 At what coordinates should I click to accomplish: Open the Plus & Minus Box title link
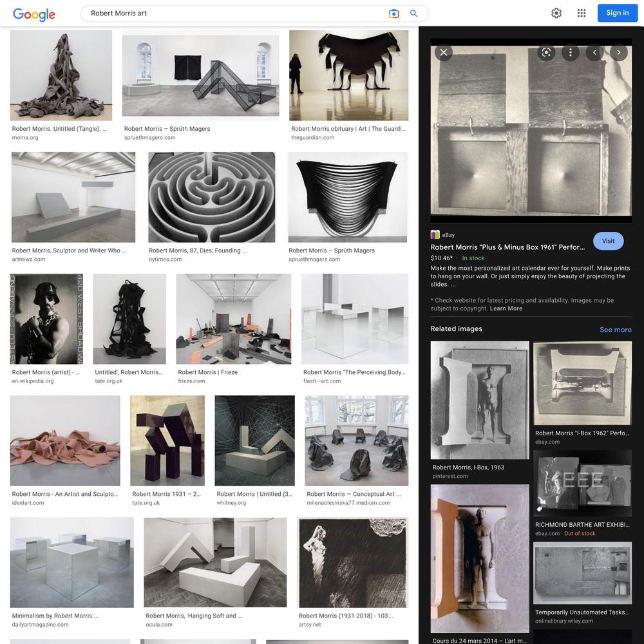click(x=507, y=247)
